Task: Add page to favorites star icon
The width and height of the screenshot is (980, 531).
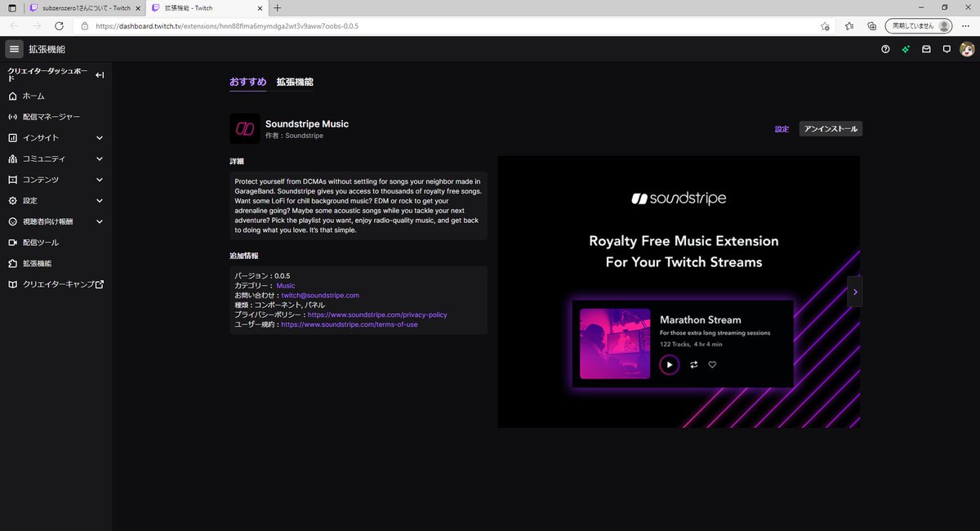Action: [x=825, y=25]
